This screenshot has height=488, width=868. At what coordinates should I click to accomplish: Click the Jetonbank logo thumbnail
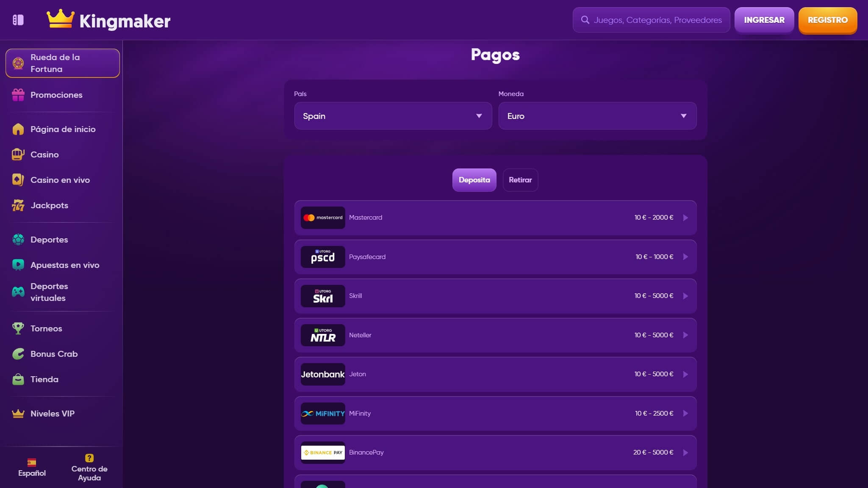pos(323,374)
